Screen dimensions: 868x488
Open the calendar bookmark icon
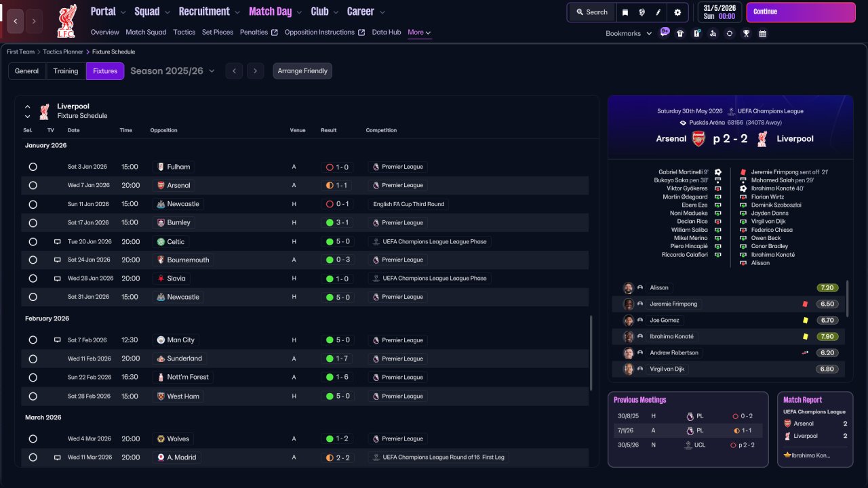tap(762, 33)
